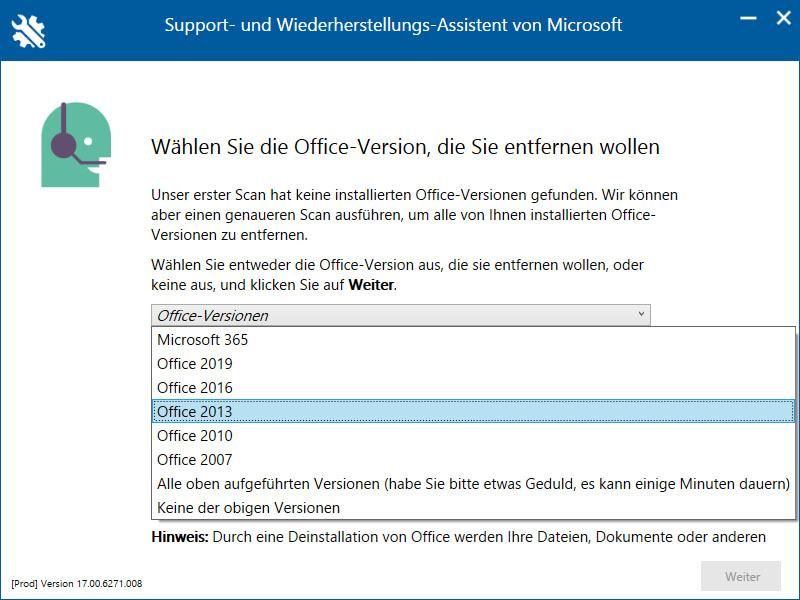
Task: Choose Office 2019 in the dropdown
Action: point(473,364)
